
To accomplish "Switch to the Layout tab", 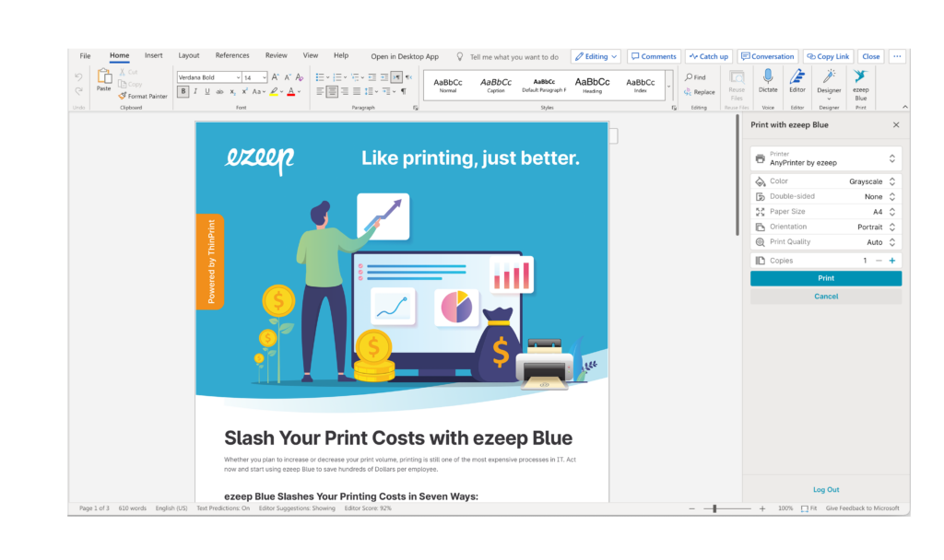I will 188,55.
